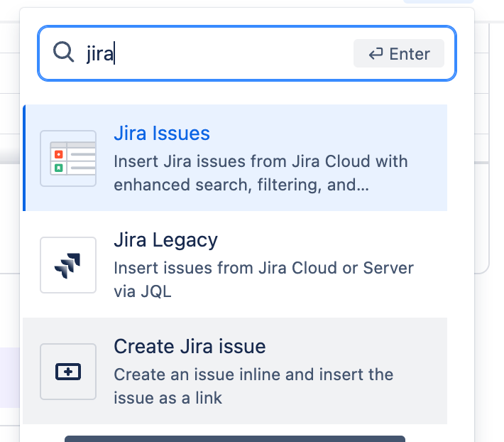This screenshot has width=504, height=442.
Task: Click the Jira Issues table icon
Action: point(68,158)
